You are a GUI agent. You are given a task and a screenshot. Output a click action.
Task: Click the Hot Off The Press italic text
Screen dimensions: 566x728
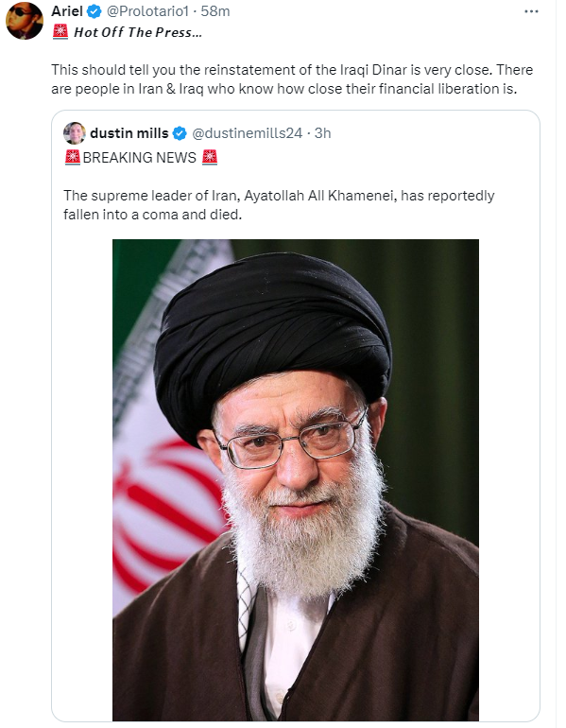(138, 32)
